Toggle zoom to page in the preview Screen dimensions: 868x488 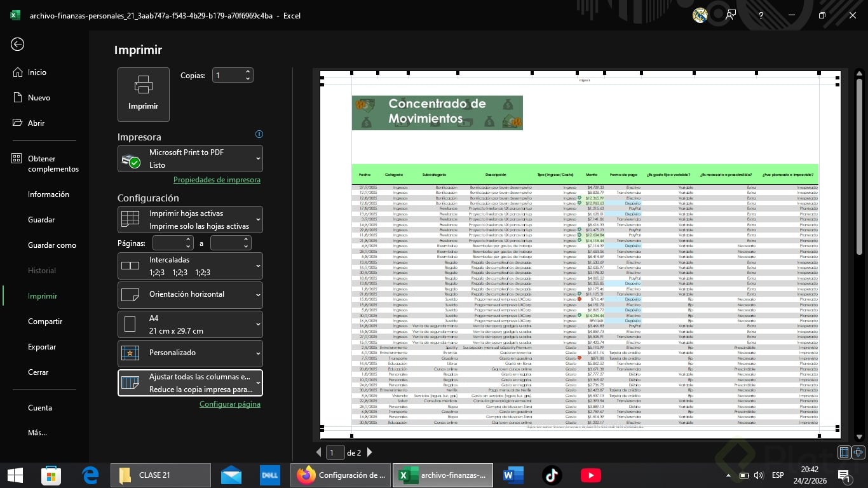(858, 452)
